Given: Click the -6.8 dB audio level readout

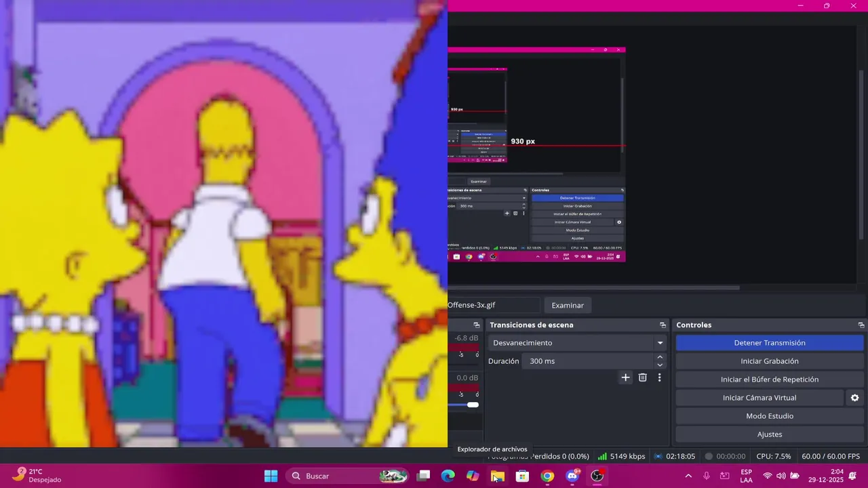Looking at the screenshot, I should pyautogui.click(x=467, y=338).
